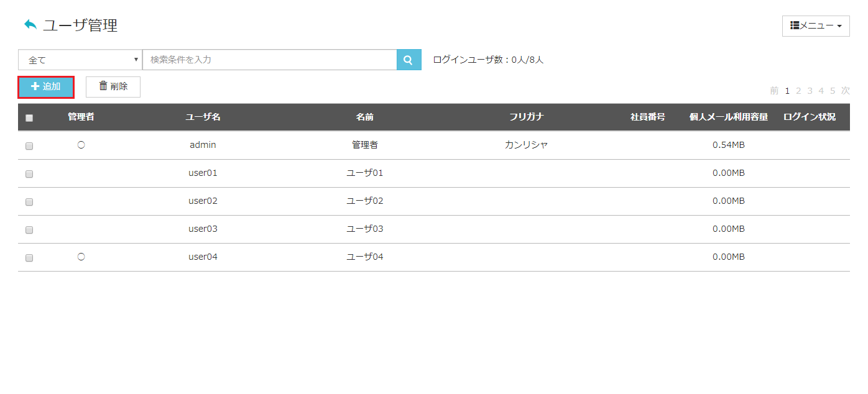
Task: Click the trash can delete icon
Action: [103, 86]
